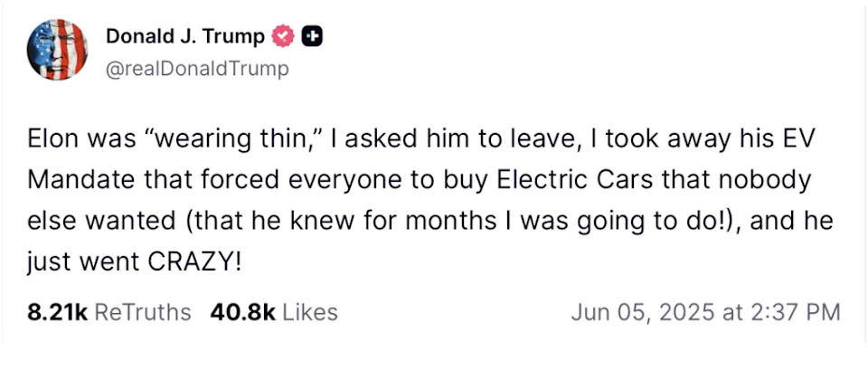
Task: Click the 8.21k ReTruths count number
Action: (x=57, y=312)
